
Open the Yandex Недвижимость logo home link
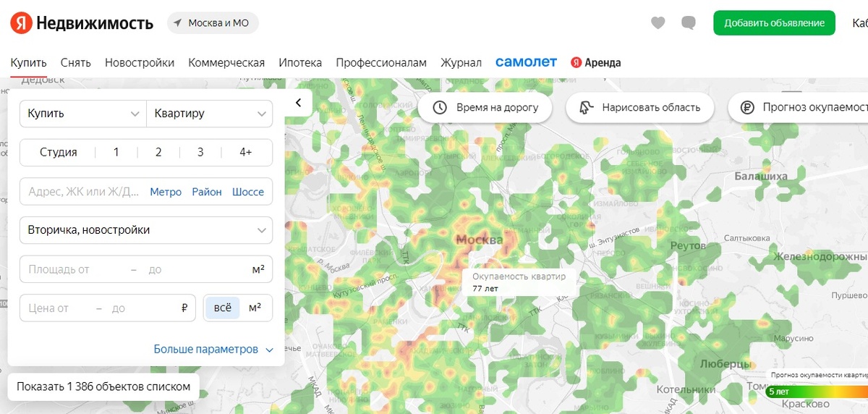[82, 23]
